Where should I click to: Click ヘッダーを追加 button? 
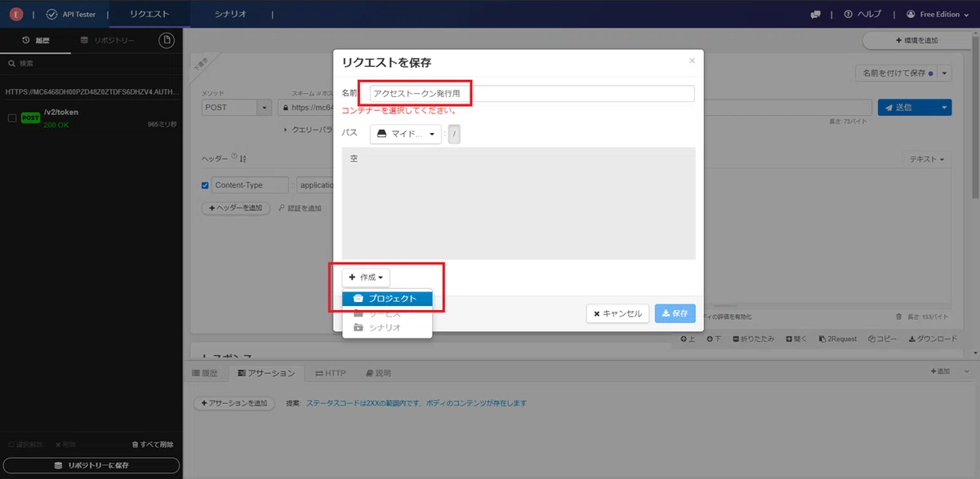click(x=236, y=208)
